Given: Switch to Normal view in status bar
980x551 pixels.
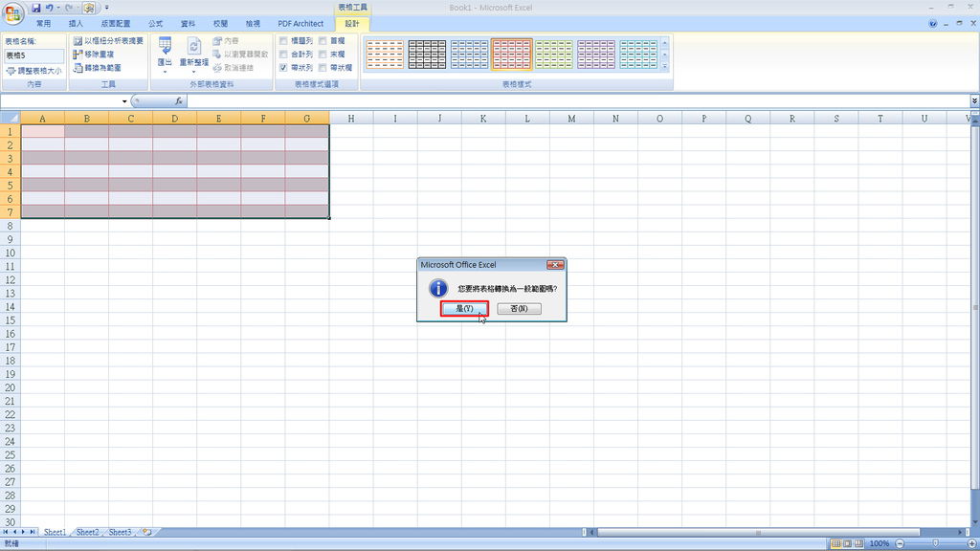Looking at the screenshot, I should (835, 543).
